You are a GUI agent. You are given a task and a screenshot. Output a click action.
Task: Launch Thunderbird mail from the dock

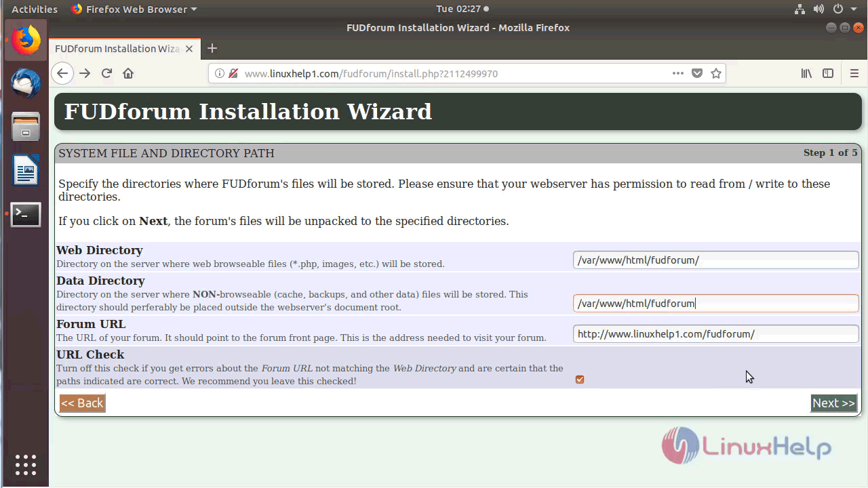click(x=26, y=83)
